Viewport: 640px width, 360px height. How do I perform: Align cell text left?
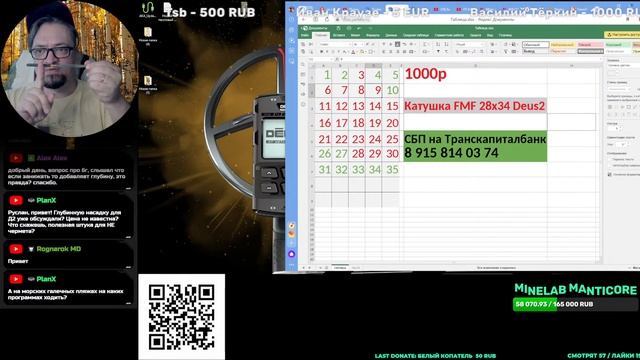[384, 51]
